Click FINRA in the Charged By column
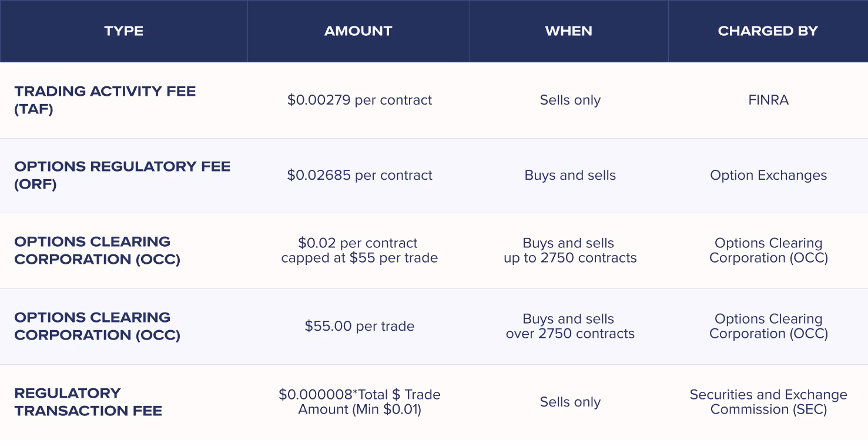This screenshot has height=440, width=868. pos(768,100)
